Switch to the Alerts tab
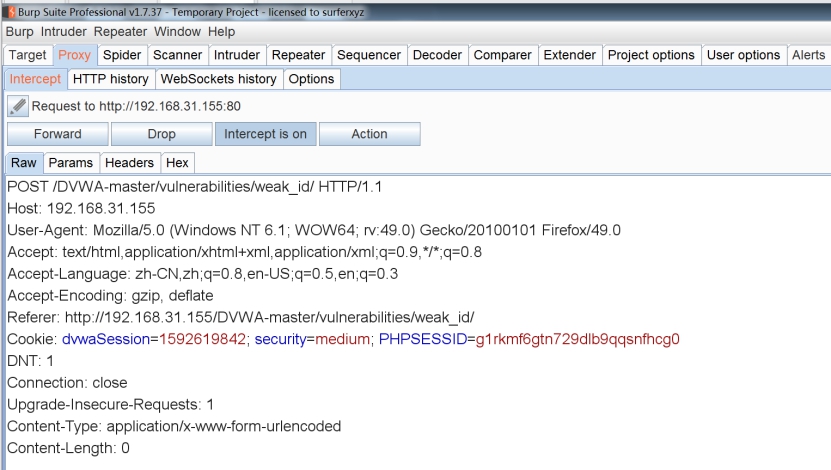The width and height of the screenshot is (831, 470). [x=809, y=55]
